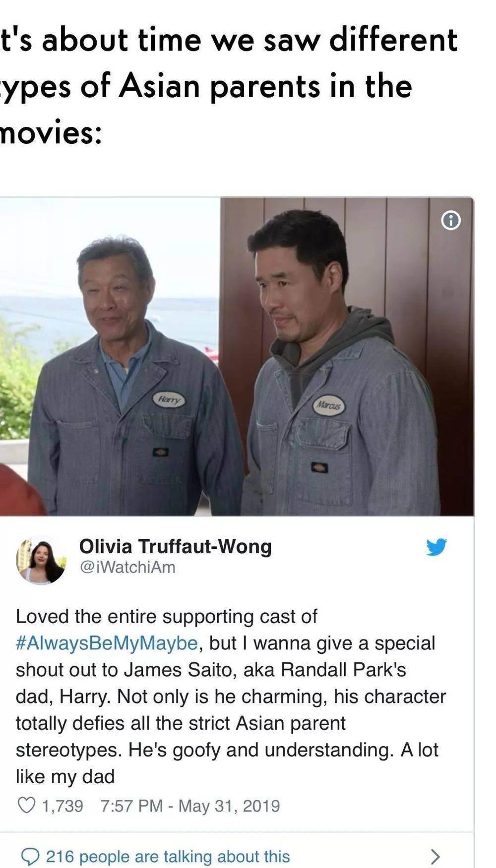
Task: View the embedded movie still photo
Action: [x=237, y=356]
